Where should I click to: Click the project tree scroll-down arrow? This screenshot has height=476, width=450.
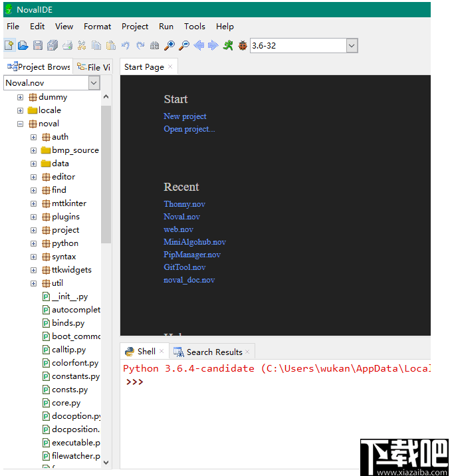(106, 462)
